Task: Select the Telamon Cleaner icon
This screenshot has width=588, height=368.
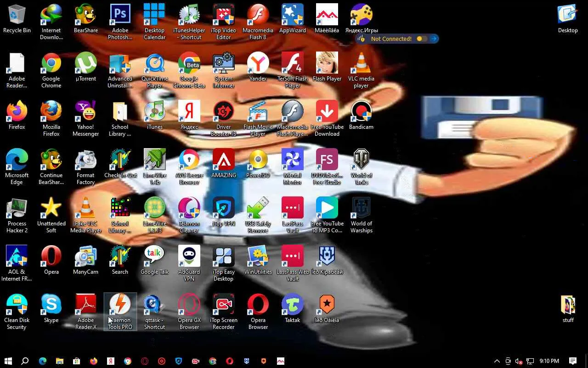Action: pyautogui.click(x=189, y=215)
